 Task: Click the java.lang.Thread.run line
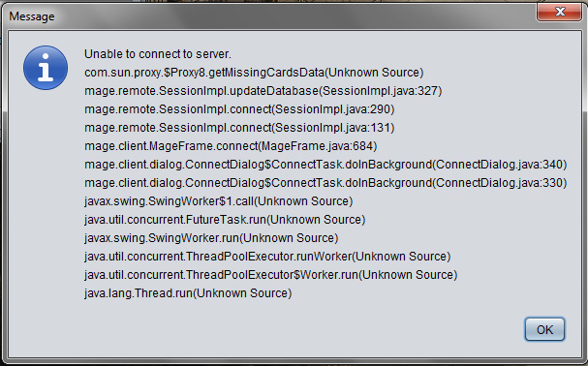pyautogui.click(x=188, y=292)
